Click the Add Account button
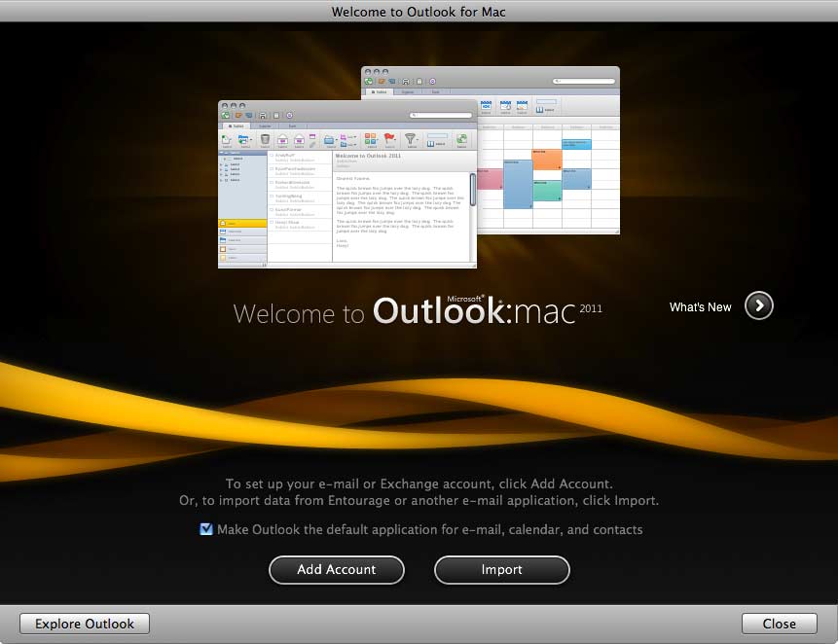 (x=337, y=570)
